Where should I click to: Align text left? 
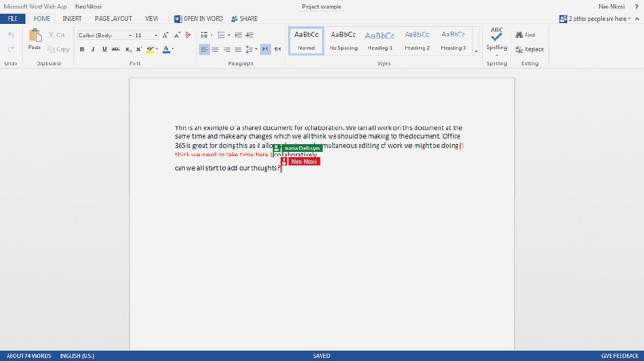(x=204, y=49)
